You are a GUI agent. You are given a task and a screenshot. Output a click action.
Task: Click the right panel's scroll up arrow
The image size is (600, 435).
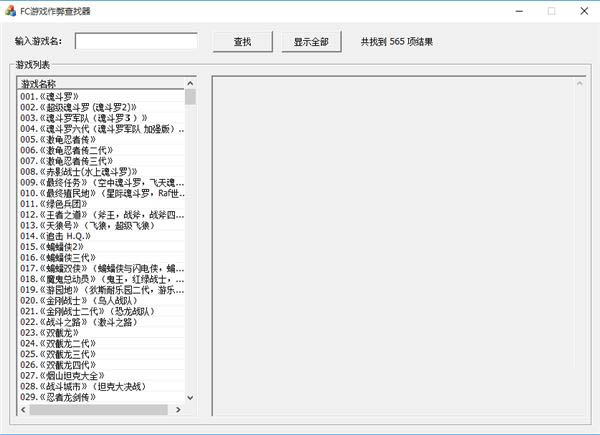click(x=580, y=83)
